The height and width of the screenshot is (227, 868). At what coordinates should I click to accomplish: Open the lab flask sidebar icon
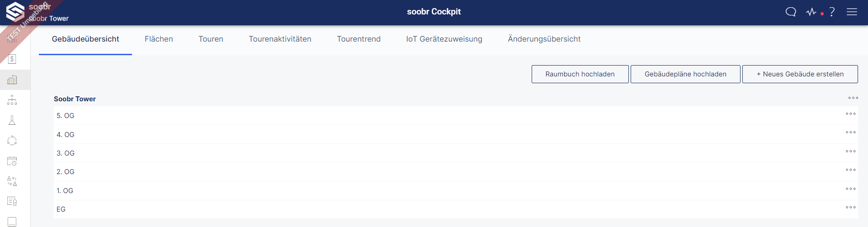[x=12, y=120]
